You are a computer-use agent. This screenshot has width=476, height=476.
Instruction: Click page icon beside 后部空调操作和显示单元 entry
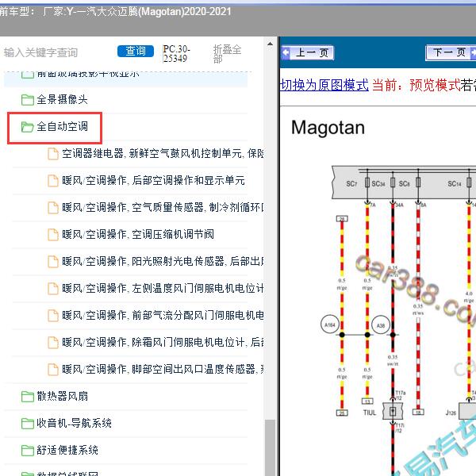[x=53, y=181]
